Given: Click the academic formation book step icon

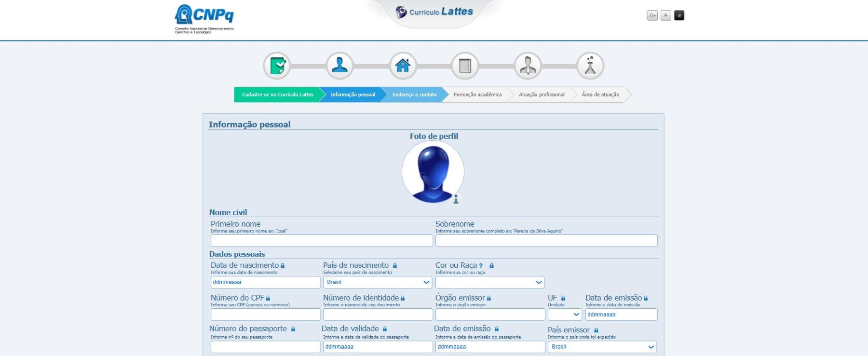Looking at the screenshot, I should click(x=465, y=66).
